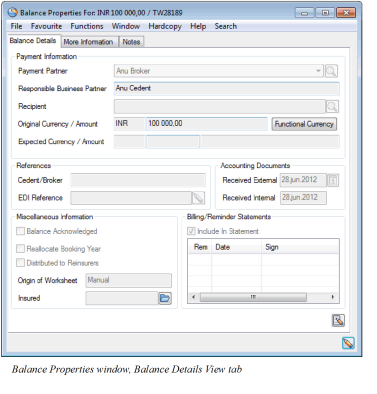Click the EDI Reference input field
The width and height of the screenshot is (377, 394).
coord(131,198)
